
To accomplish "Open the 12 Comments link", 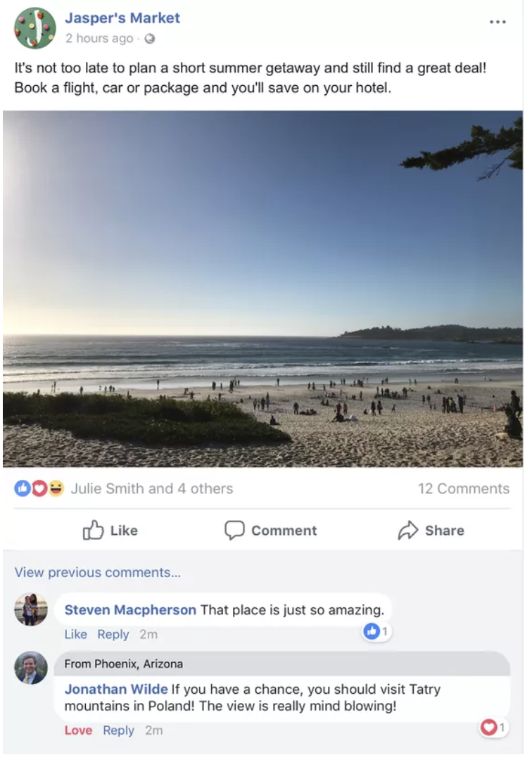I will point(463,488).
